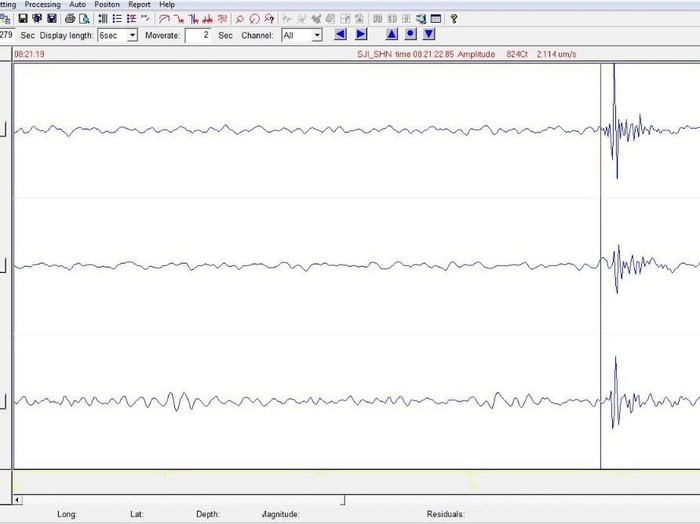
Task: Open the Processing menu
Action: tap(42, 4)
